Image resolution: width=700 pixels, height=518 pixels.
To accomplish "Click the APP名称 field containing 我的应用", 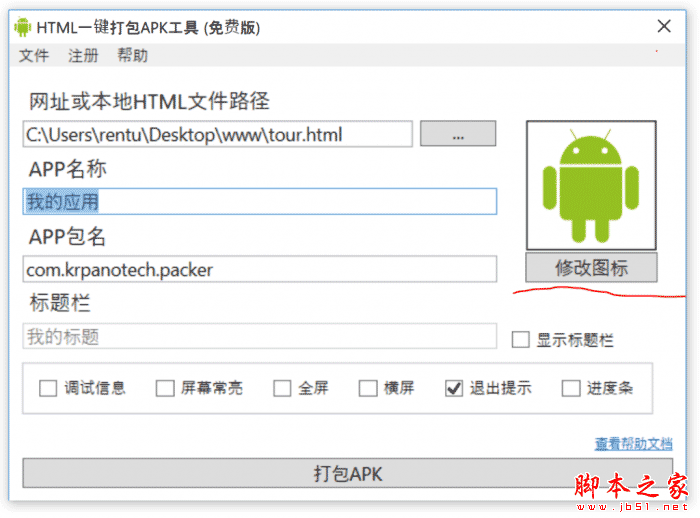I will [259, 201].
